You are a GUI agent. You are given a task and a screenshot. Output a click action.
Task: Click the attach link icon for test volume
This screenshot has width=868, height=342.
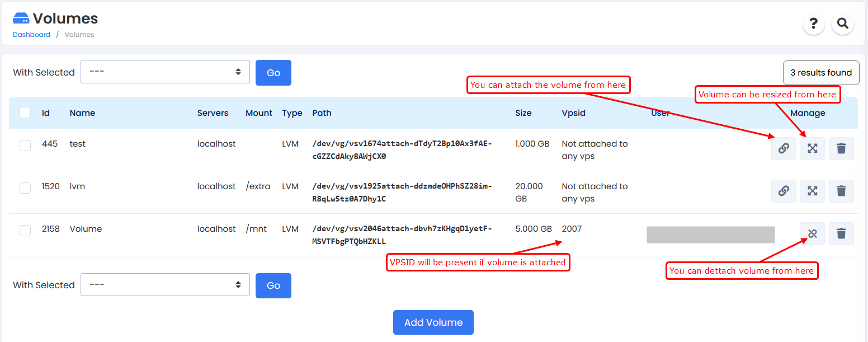784,148
